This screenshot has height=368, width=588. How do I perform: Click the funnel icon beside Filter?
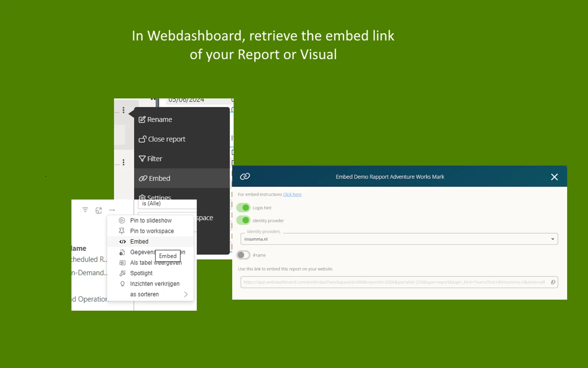[142, 159]
